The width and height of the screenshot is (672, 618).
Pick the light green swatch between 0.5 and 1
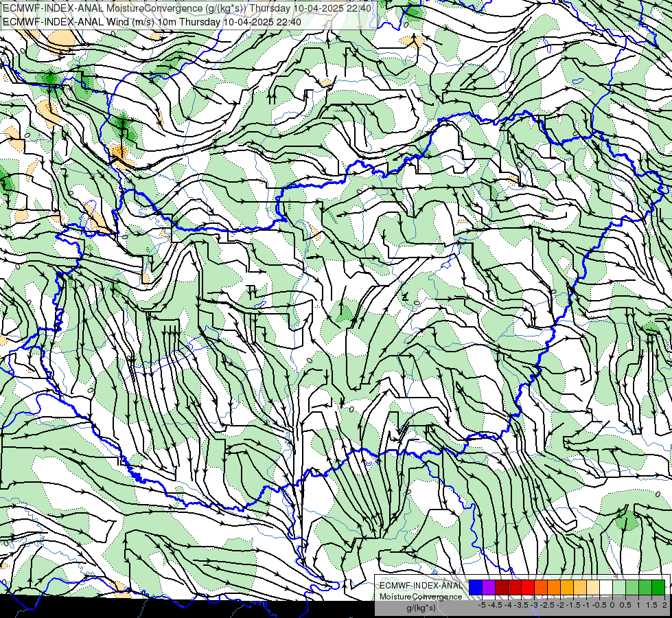(x=632, y=587)
